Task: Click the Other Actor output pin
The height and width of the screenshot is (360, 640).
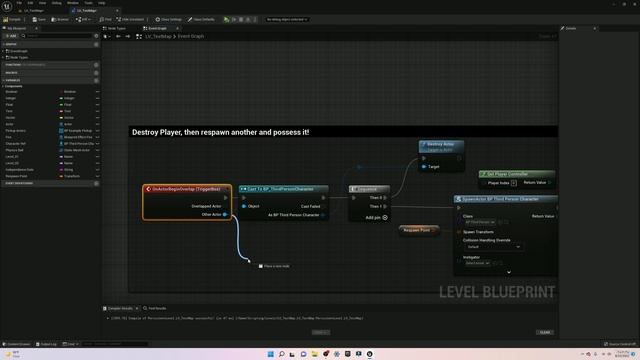Action: (x=225, y=214)
